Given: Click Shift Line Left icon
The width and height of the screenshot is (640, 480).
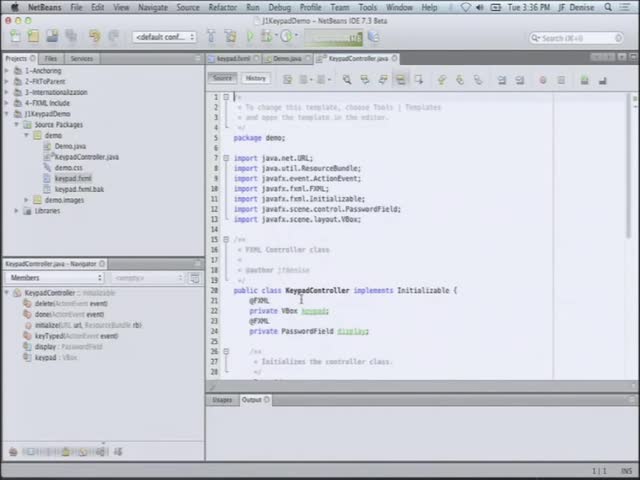Looking at the screenshot, I should [x=502, y=80].
